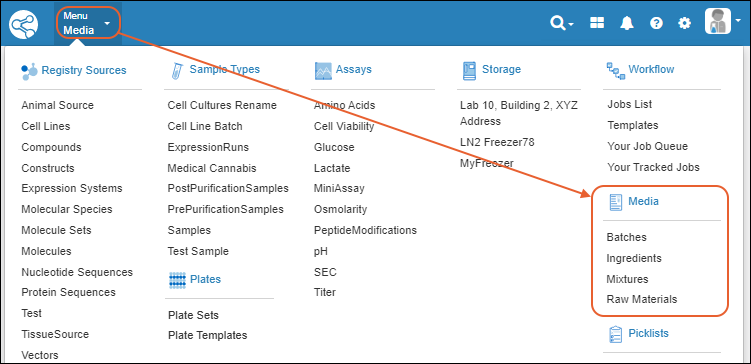
Task: Click the Picklists clipboard icon
Action: 615,334
